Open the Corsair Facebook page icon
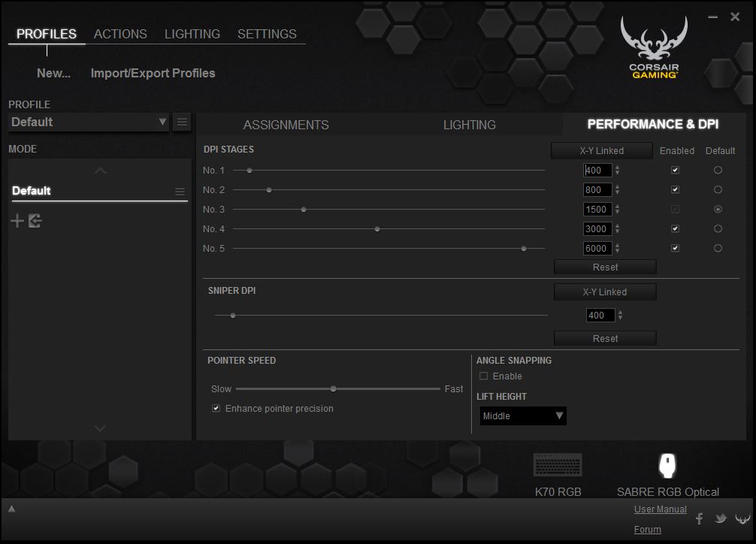 [700, 518]
